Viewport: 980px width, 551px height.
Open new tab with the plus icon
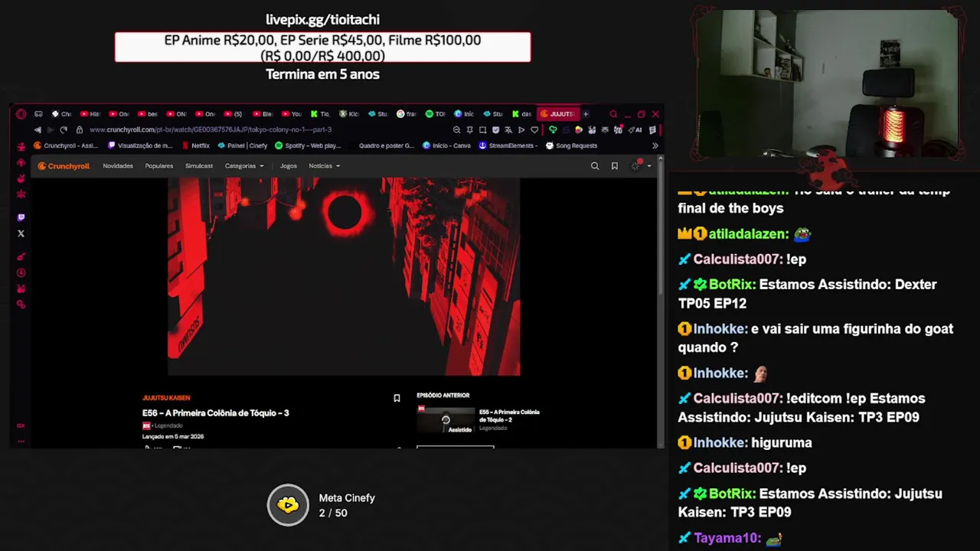[x=586, y=114]
